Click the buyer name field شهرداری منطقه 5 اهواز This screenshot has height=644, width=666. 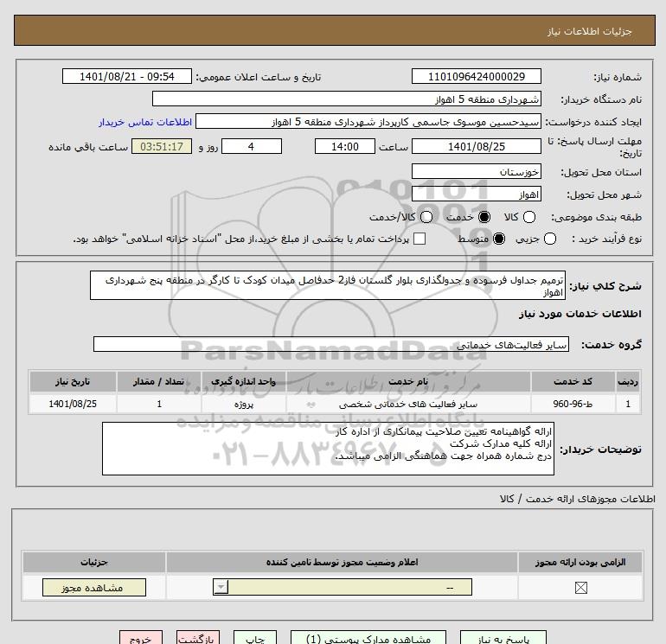click(x=347, y=99)
